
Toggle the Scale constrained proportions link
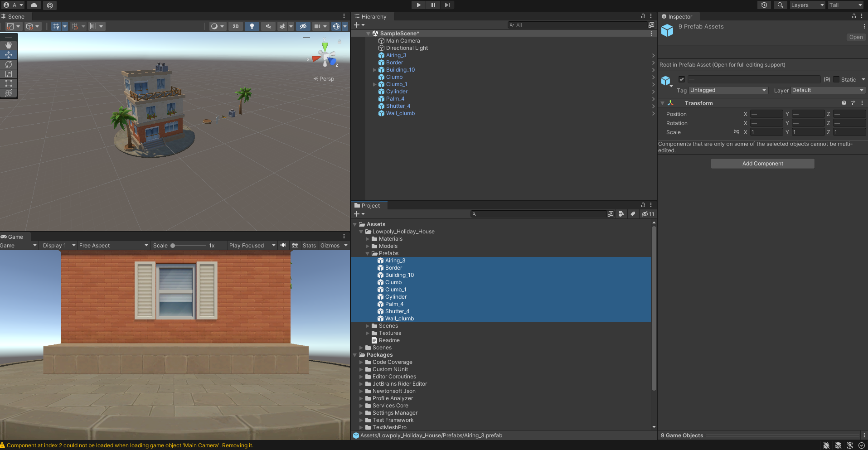point(737,132)
